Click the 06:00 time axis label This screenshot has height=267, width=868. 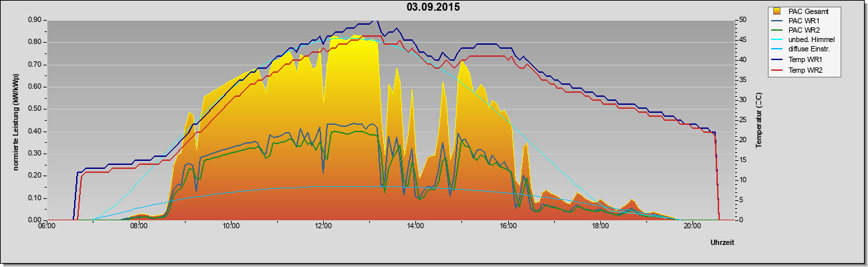pos(47,226)
